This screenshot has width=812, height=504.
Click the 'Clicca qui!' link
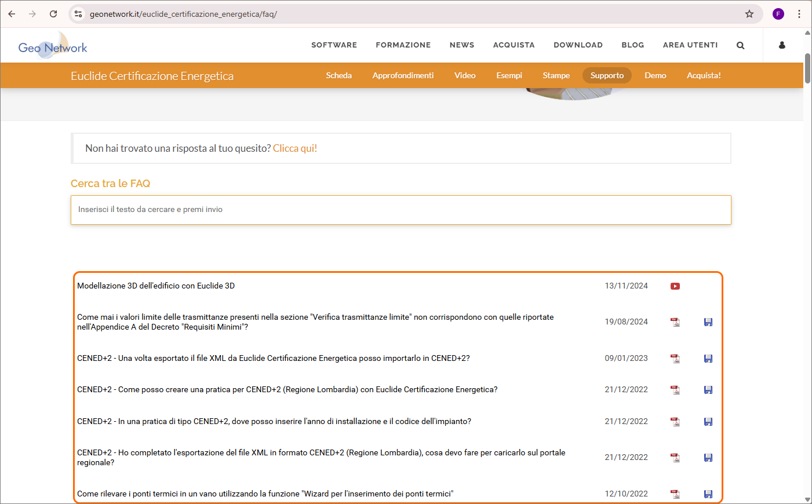[x=295, y=148]
